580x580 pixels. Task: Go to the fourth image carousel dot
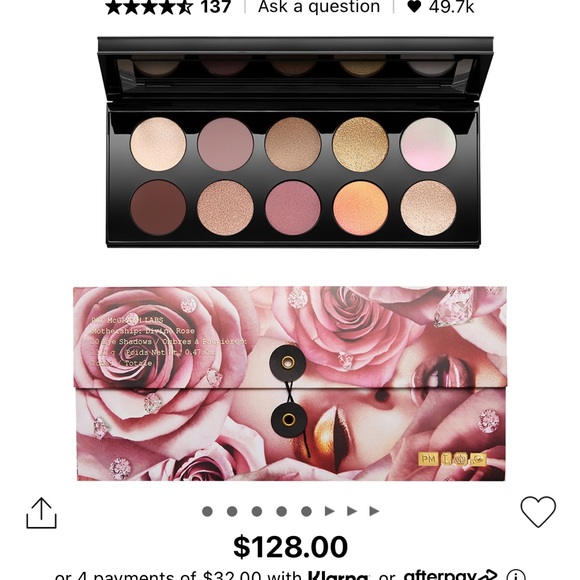pos(281,511)
